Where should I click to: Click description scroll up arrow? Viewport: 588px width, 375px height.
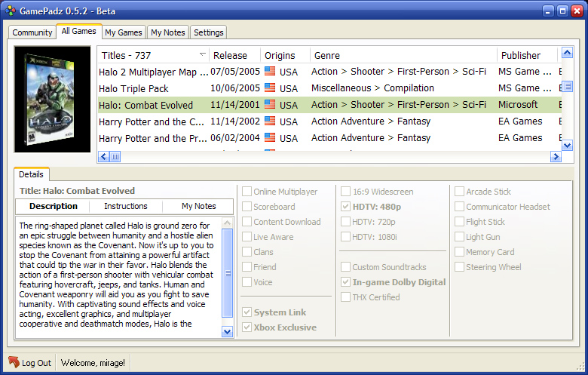(227, 223)
